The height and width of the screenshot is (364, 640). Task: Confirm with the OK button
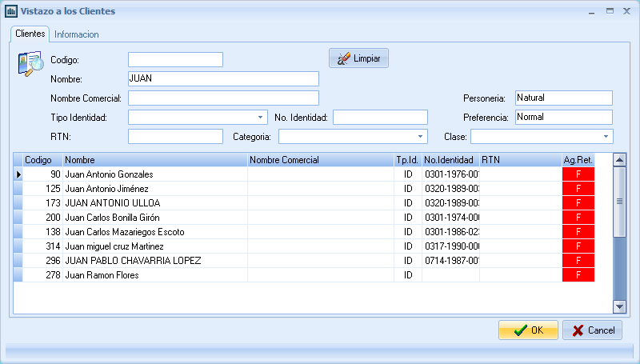click(528, 330)
